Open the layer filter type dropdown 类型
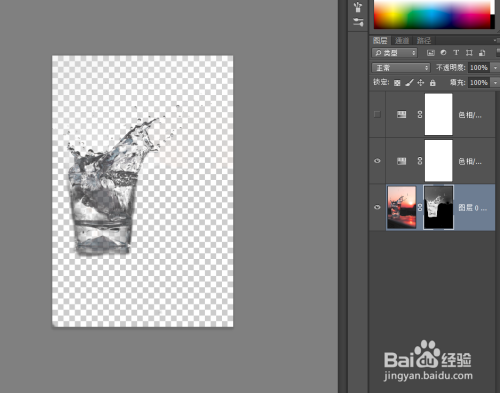The height and width of the screenshot is (393, 500). click(394, 53)
